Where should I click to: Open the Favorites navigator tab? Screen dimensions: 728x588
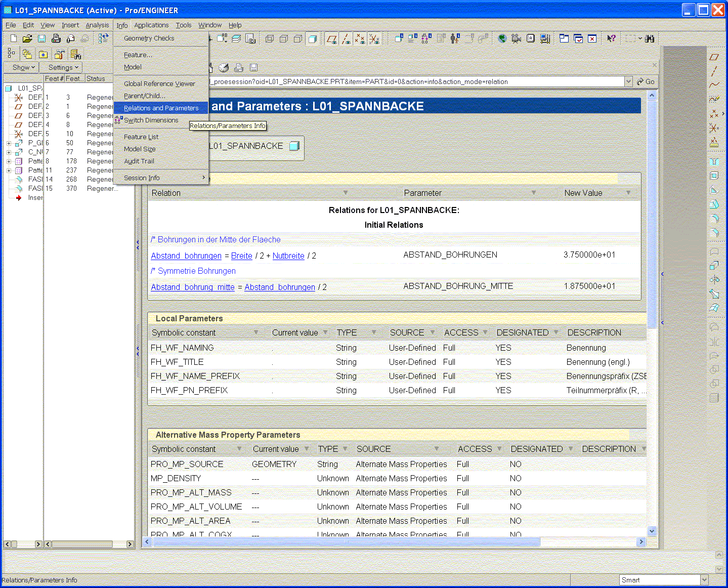pyautogui.click(x=44, y=54)
